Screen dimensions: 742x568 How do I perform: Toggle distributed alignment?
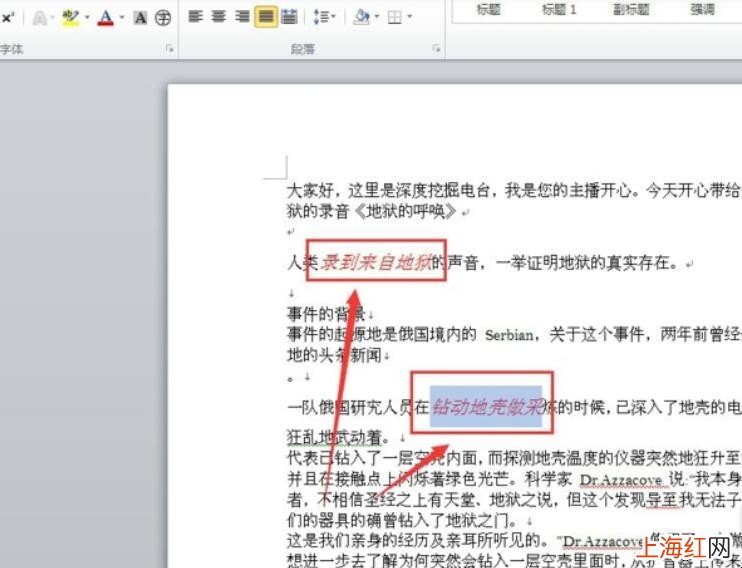coord(289,17)
